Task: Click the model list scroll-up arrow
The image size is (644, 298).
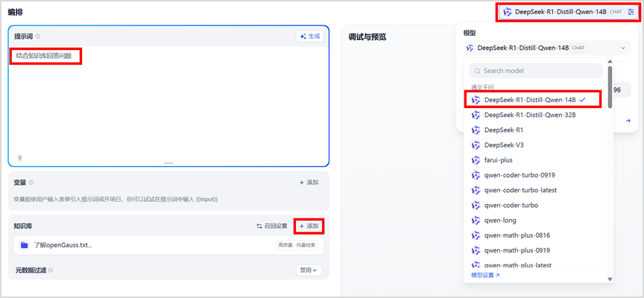Action: point(610,60)
